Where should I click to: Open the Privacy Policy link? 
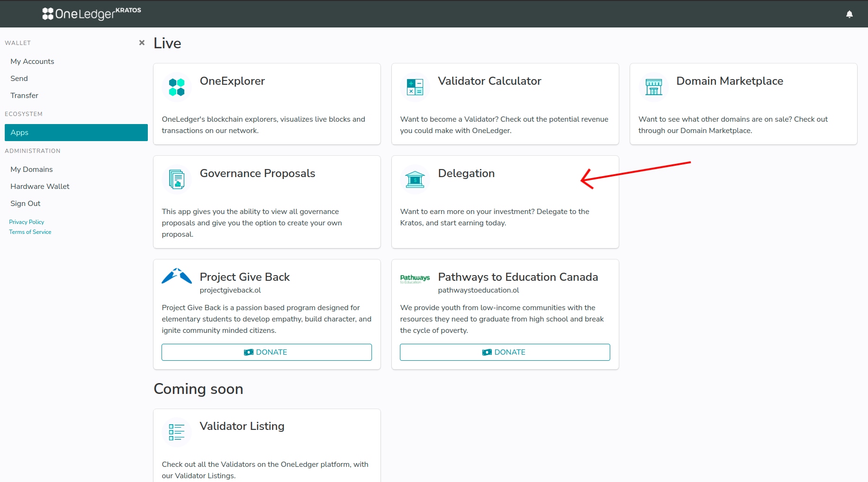click(27, 222)
